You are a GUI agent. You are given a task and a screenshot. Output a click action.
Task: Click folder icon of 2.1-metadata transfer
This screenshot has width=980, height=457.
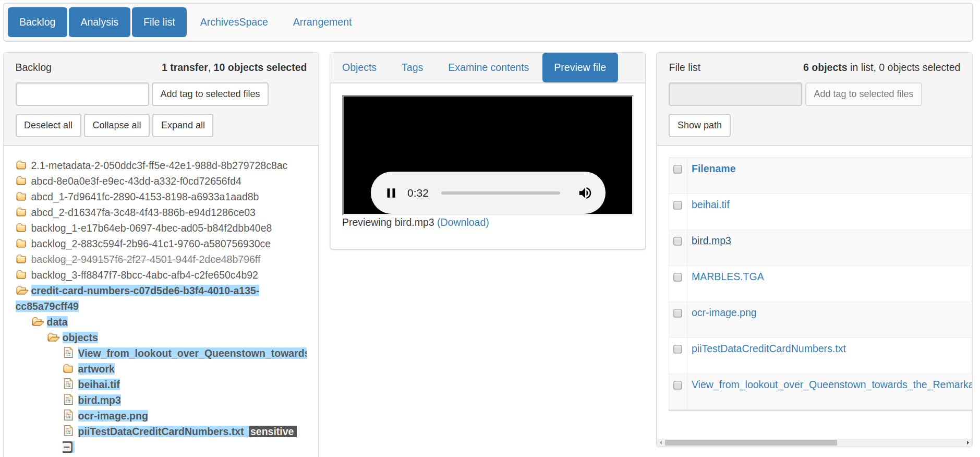click(21, 165)
